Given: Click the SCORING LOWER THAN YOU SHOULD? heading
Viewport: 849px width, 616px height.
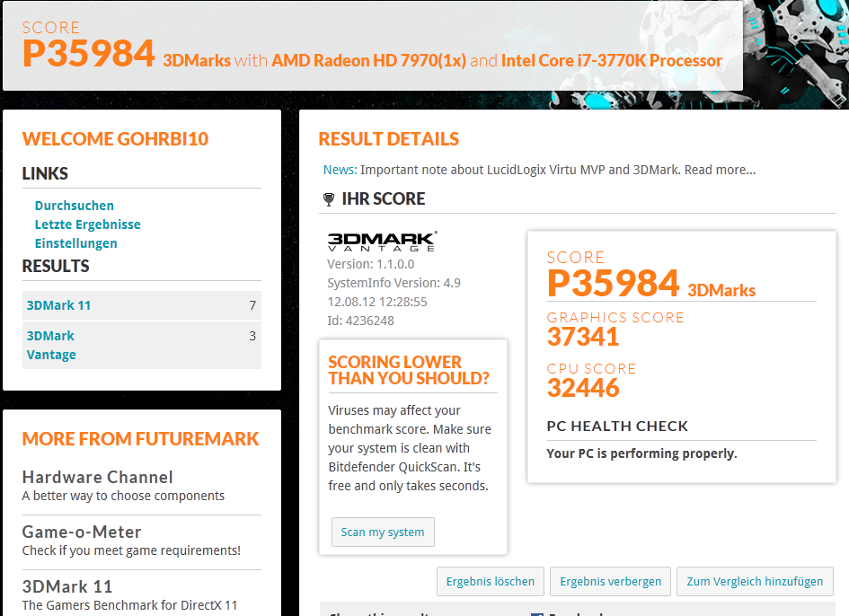Looking at the screenshot, I should pos(409,370).
